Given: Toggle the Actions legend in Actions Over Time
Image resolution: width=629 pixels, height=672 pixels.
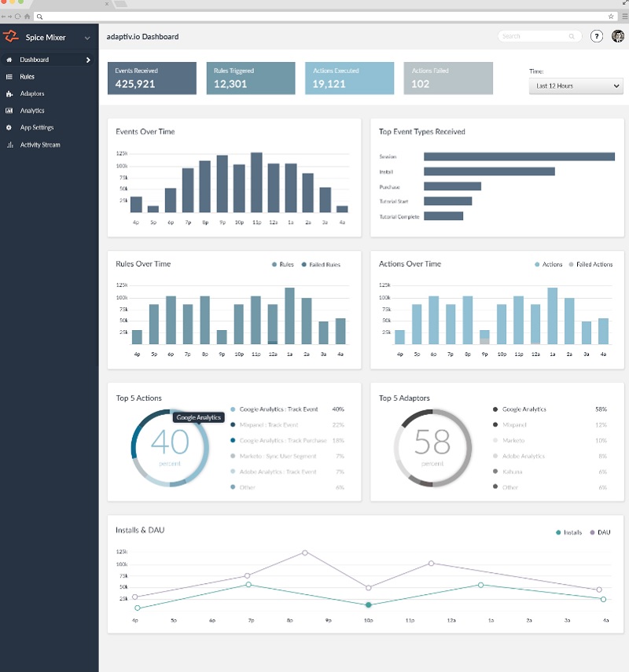Looking at the screenshot, I should (548, 264).
